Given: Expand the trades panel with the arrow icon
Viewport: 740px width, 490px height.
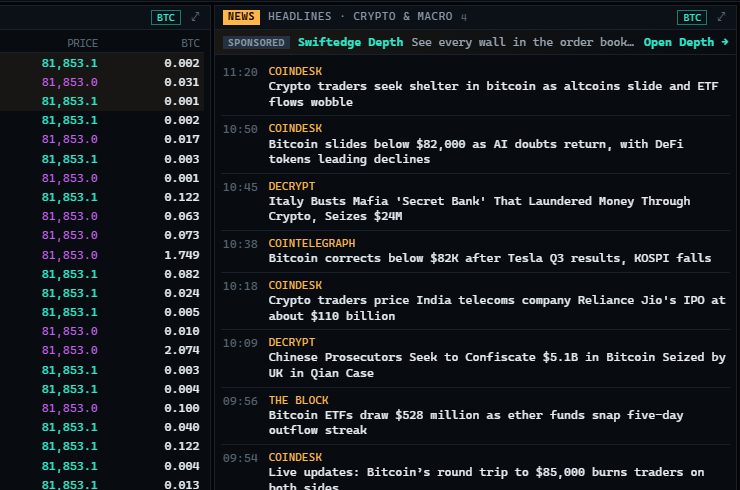Looking at the screenshot, I should (195, 17).
